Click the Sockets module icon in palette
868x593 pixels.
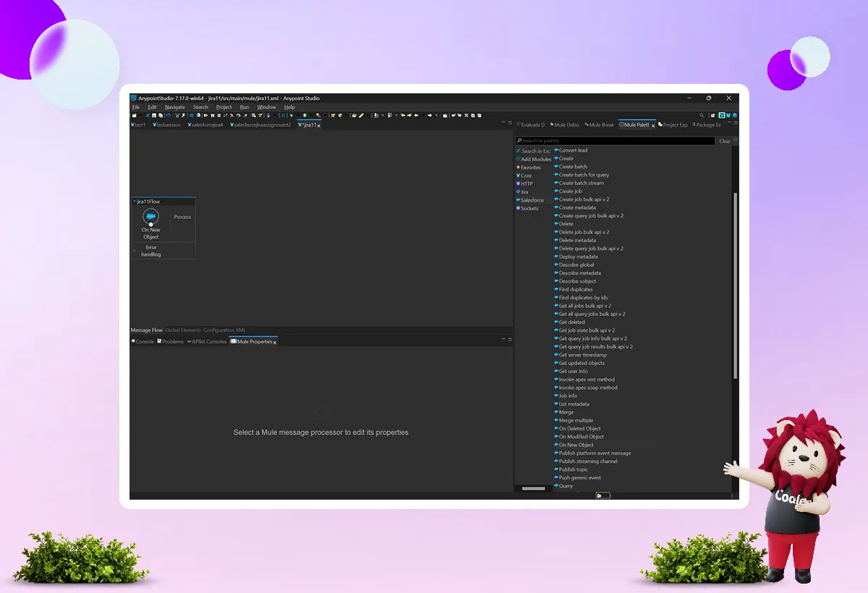(x=518, y=208)
